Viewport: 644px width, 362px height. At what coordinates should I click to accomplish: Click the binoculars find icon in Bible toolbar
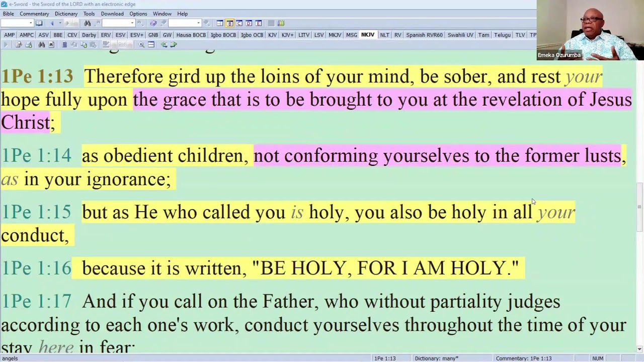[x=41, y=45]
